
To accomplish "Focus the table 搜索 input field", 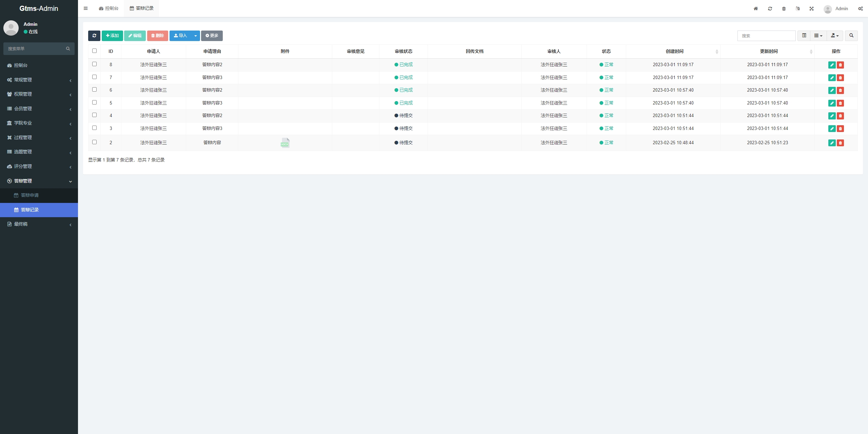I will coord(766,36).
